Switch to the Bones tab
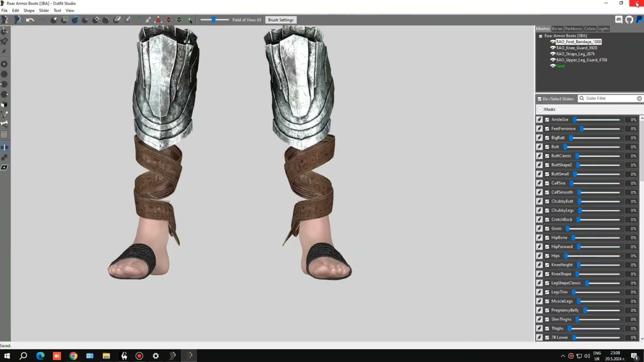 (557, 29)
